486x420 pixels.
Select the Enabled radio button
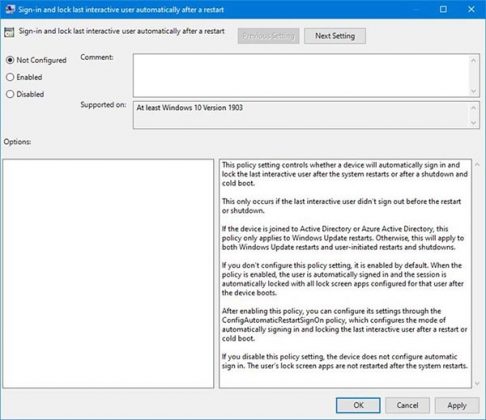click(x=10, y=77)
